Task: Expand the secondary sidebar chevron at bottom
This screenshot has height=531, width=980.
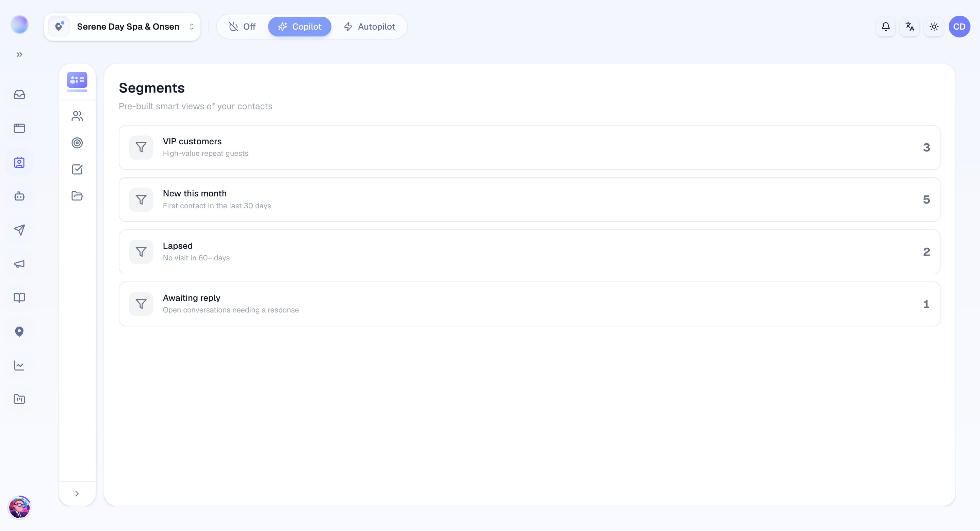Action: (x=77, y=493)
